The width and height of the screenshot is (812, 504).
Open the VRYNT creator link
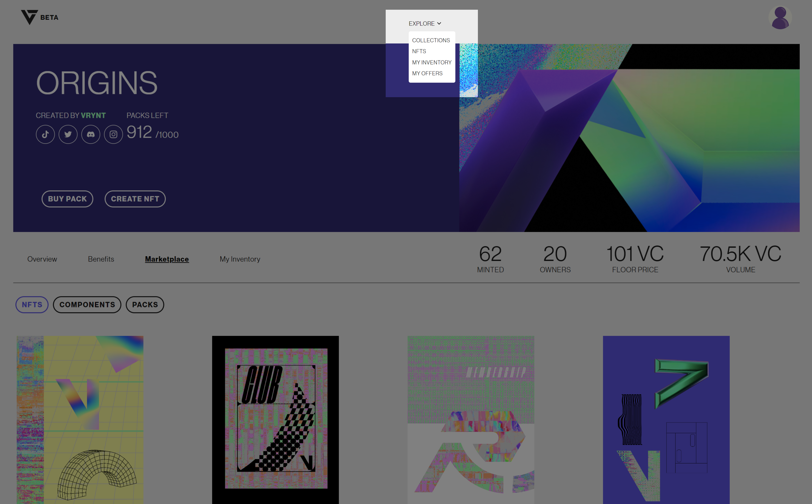[x=93, y=115]
